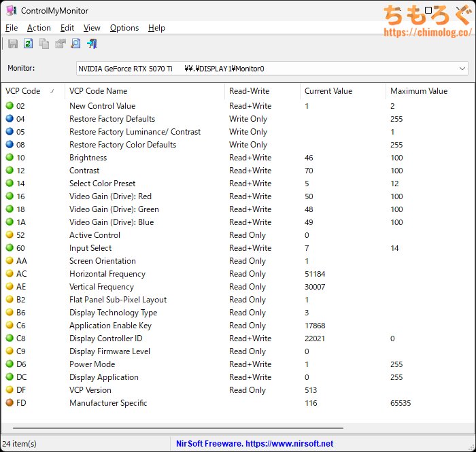This screenshot has width=476, height=452.
Task: Click the green dot beside code C8
Action: 10,338
